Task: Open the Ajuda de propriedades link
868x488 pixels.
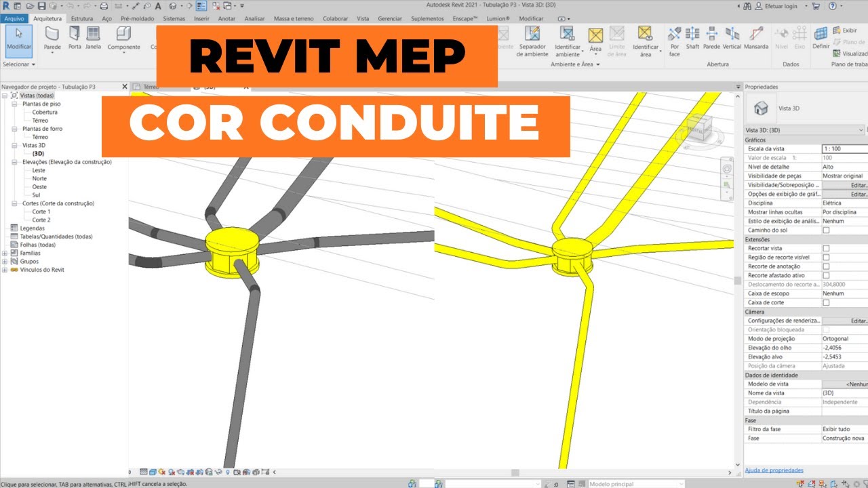Action: tap(774, 470)
